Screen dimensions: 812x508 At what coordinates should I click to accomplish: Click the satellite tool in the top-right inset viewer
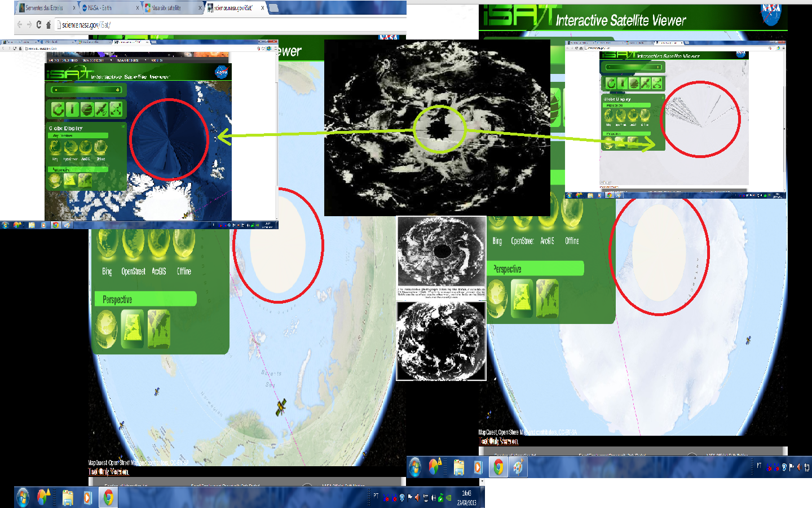point(646,84)
